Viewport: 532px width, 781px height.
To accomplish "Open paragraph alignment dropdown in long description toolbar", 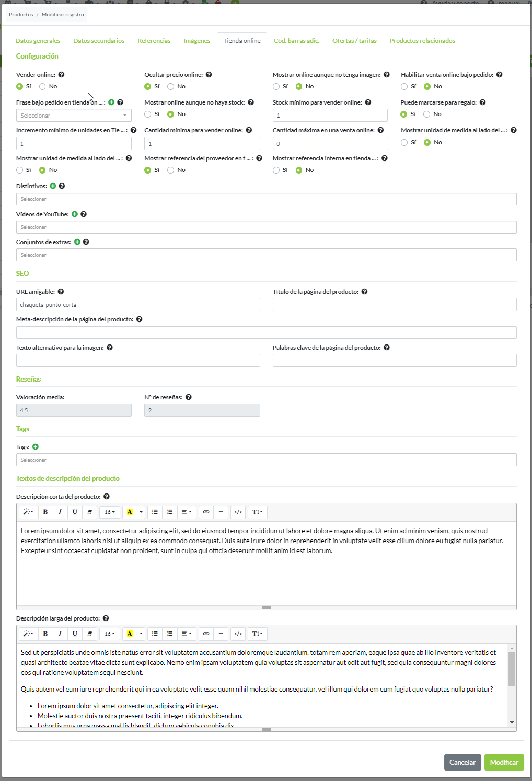I will tap(186, 634).
